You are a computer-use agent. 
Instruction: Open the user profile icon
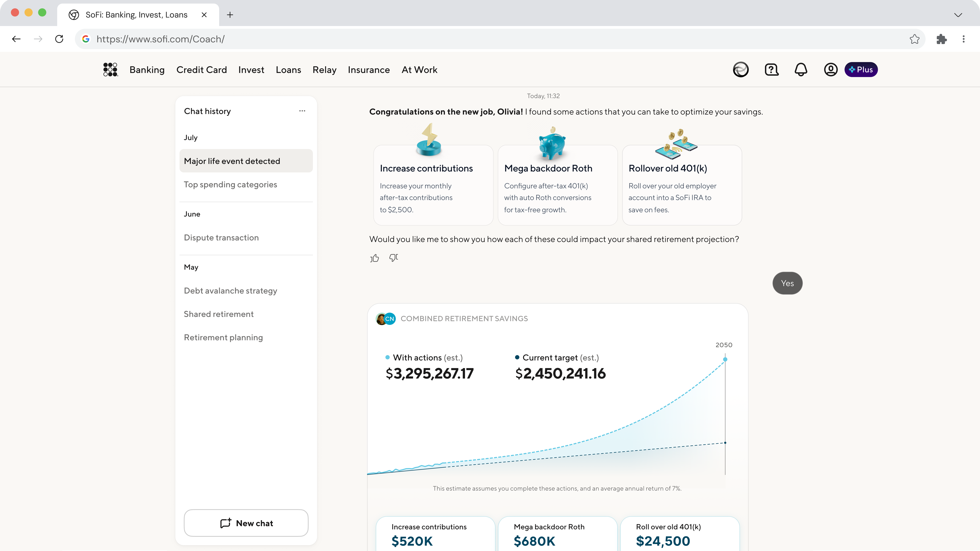click(831, 70)
